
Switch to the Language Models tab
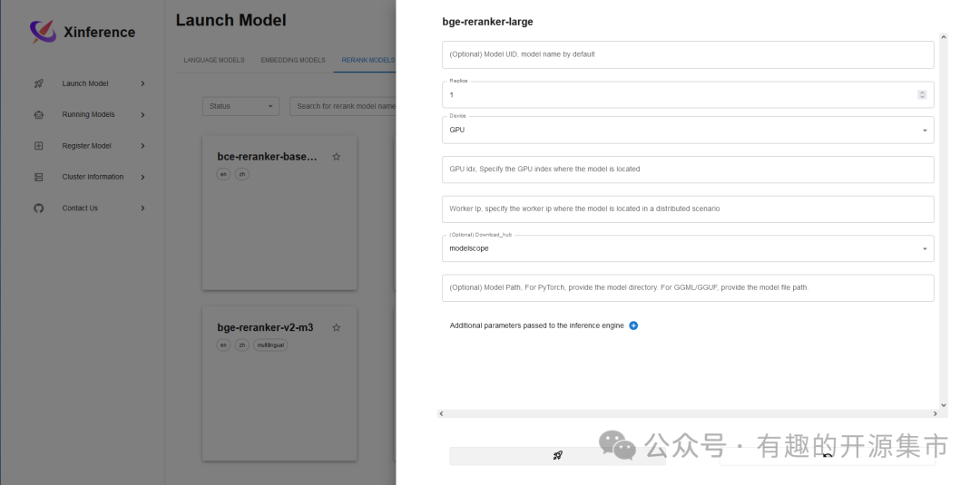pyautogui.click(x=214, y=61)
